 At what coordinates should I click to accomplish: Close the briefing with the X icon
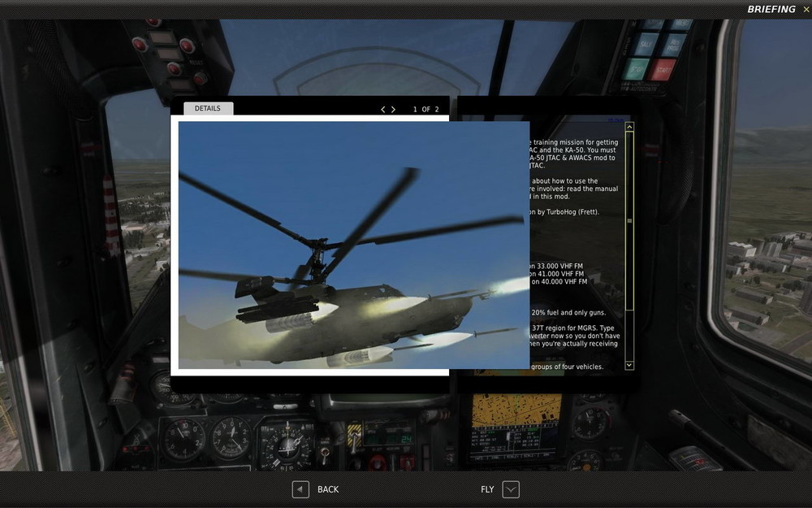(x=806, y=9)
